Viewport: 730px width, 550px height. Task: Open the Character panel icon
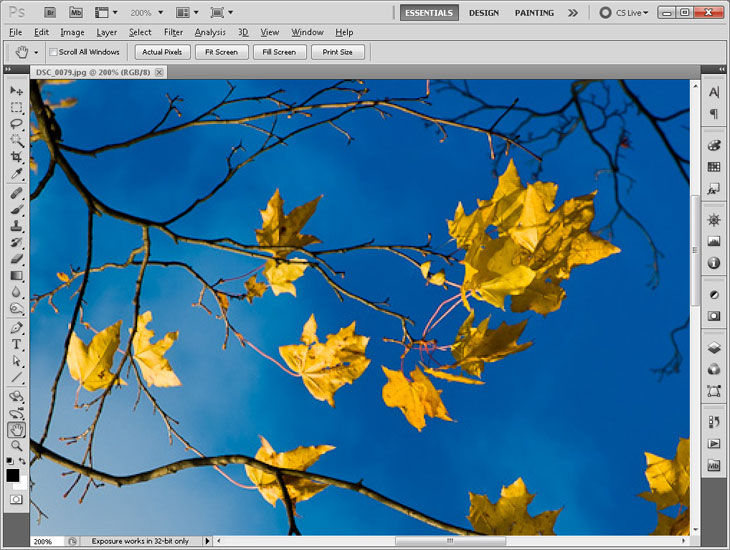[x=714, y=92]
